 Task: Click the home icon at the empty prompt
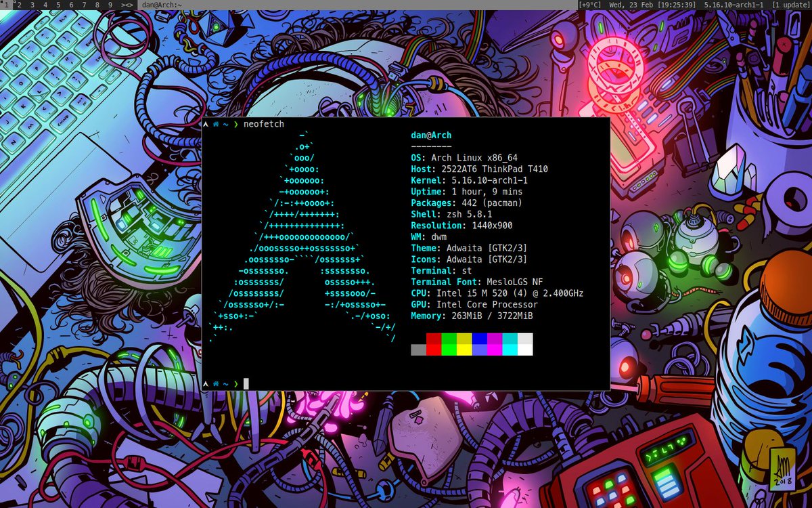[217, 384]
